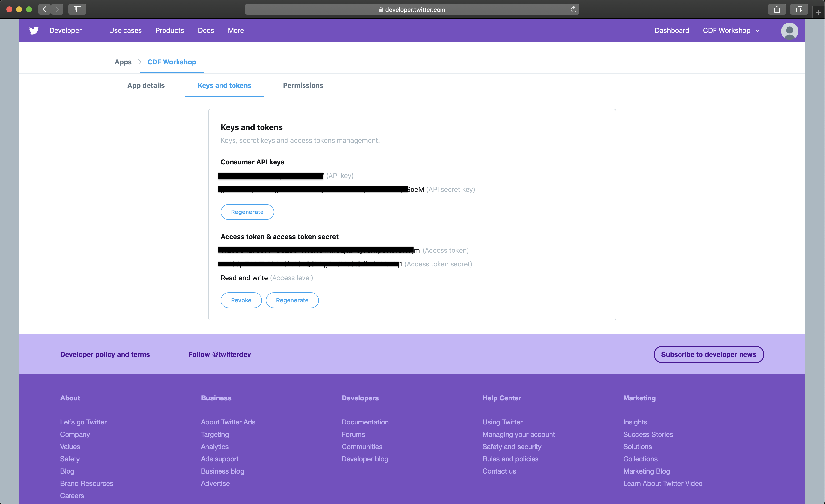This screenshot has height=504, width=825.
Task: Switch to the Permissions tab
Action: pyautogui.click(x=303, y=85)
